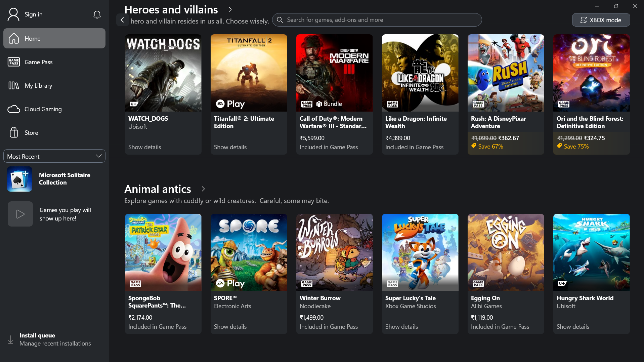Click the Game Pass badge on Super Lucky's Tale

[392, 284]
